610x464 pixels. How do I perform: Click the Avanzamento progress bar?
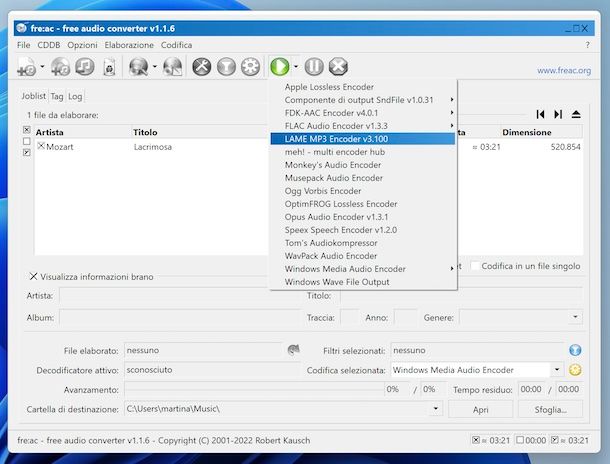[254, 389]
